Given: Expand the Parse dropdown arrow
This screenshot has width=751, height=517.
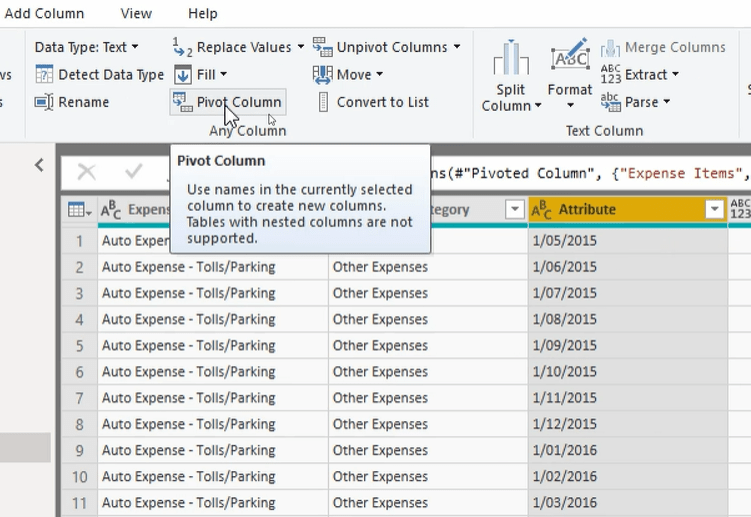Looking at the screenshot, I should coord(667,102).
